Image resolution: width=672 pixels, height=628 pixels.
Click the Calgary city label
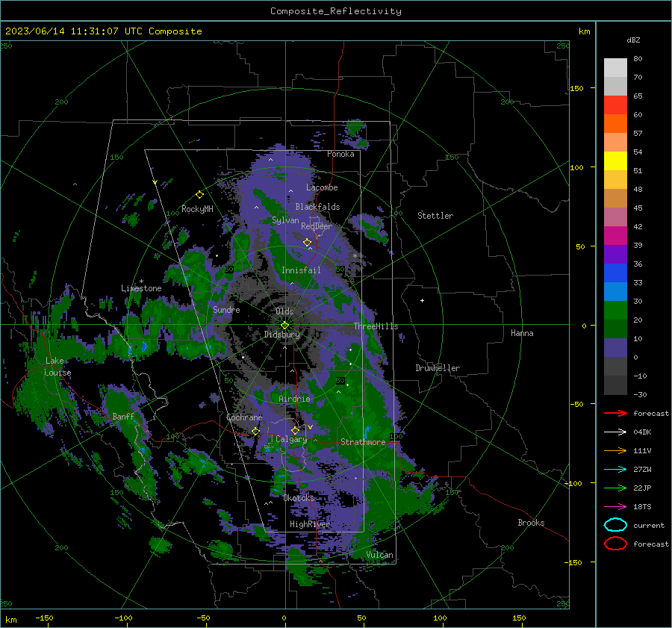pos(291,439)
